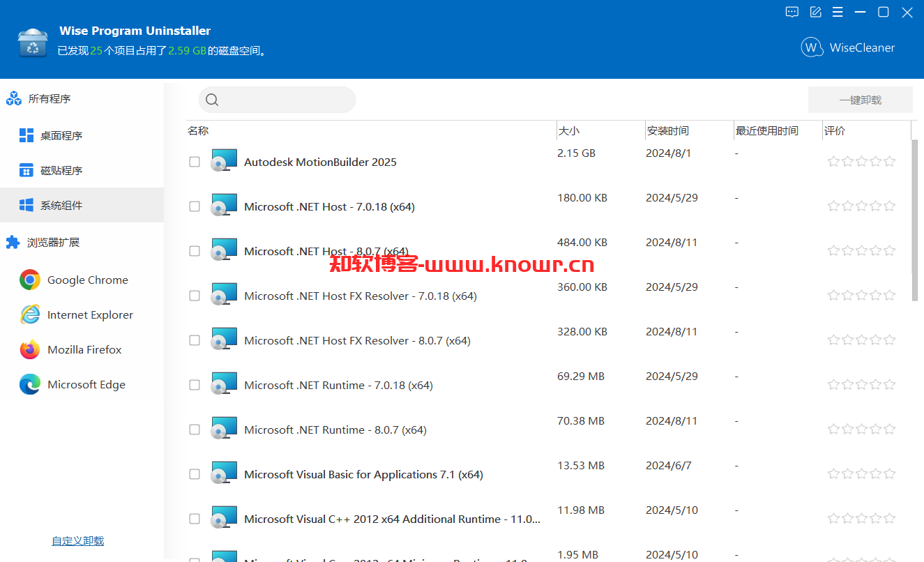
Task: Open the 桌面程序 section
Action: click(x=82, y=135)
